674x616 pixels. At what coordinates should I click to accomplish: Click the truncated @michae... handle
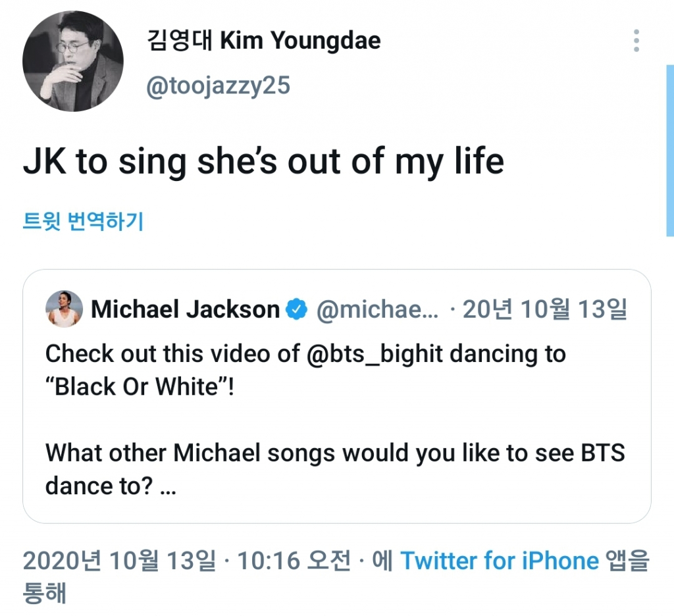tap(376, 309)
